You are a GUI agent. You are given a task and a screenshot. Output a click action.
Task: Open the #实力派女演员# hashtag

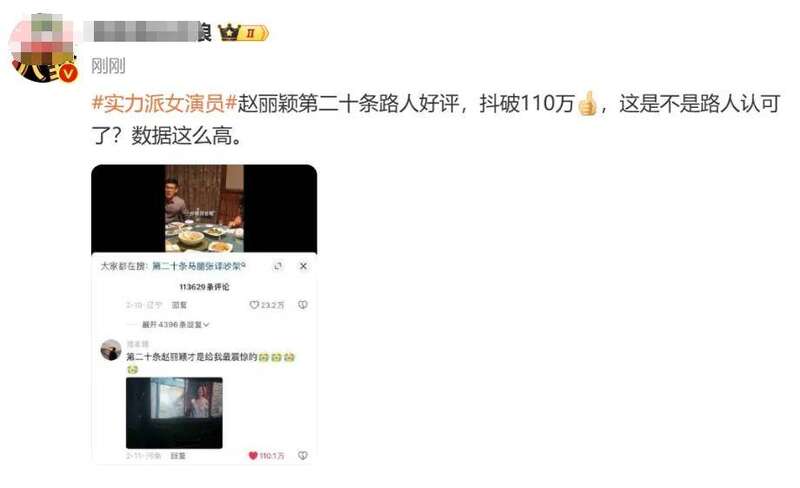164,104
